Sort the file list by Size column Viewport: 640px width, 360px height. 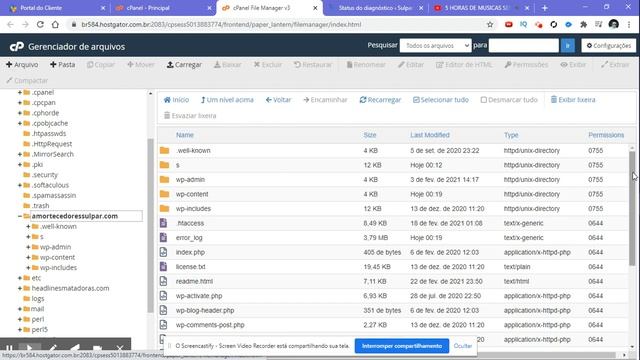click(x=370, y=135)
